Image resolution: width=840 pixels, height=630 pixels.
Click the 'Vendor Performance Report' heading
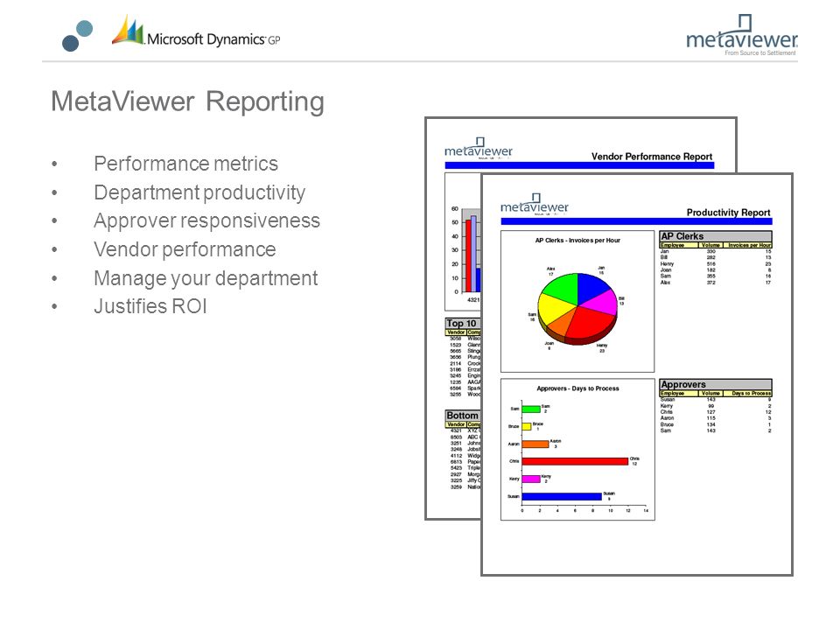(x=651, y=157)
